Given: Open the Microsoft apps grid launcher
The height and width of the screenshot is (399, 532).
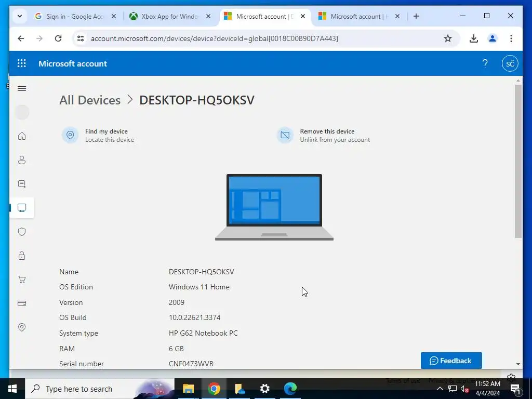Looking at the screenshot, I should tap(22, 63).
